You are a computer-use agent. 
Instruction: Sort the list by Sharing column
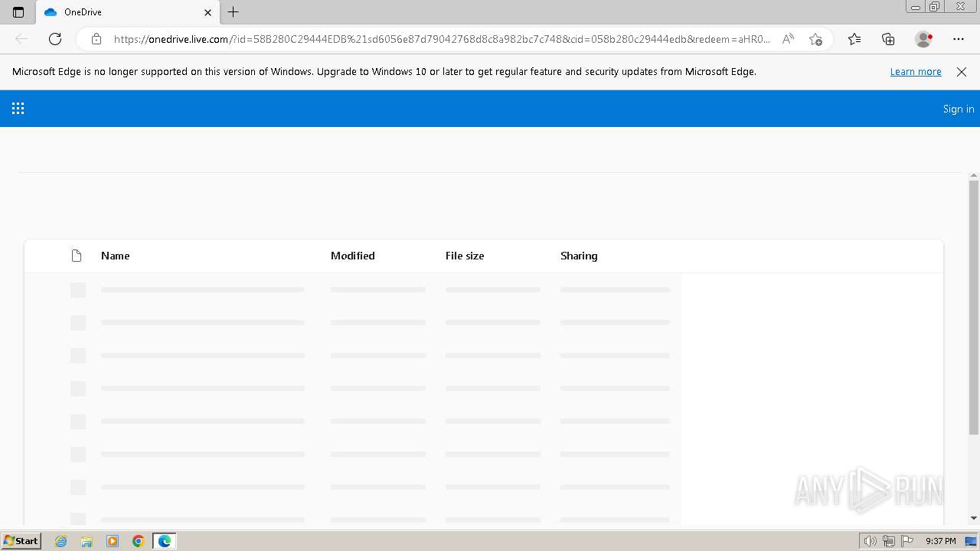click(x=579, y=256)
